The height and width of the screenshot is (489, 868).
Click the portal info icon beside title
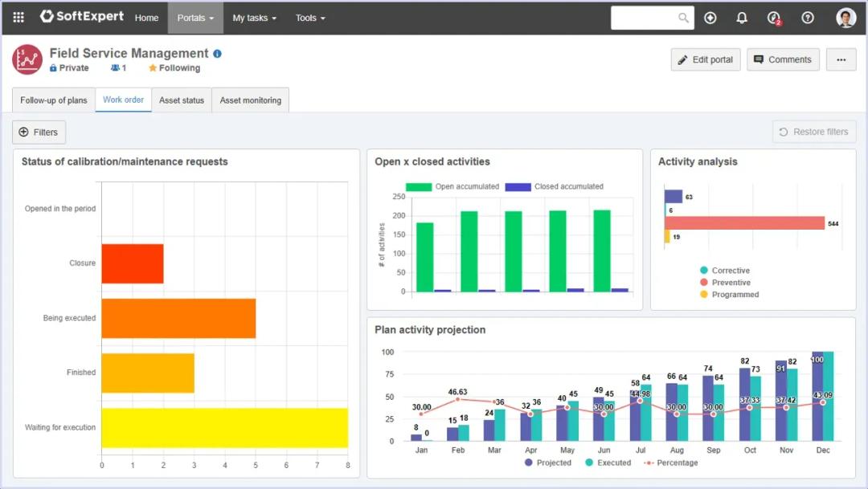pos(217,54)
